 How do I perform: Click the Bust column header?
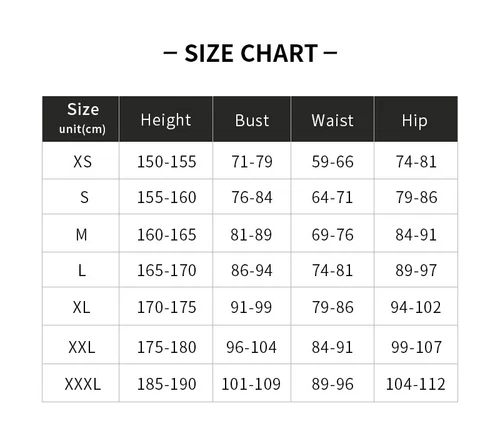[x=252, y=120]
